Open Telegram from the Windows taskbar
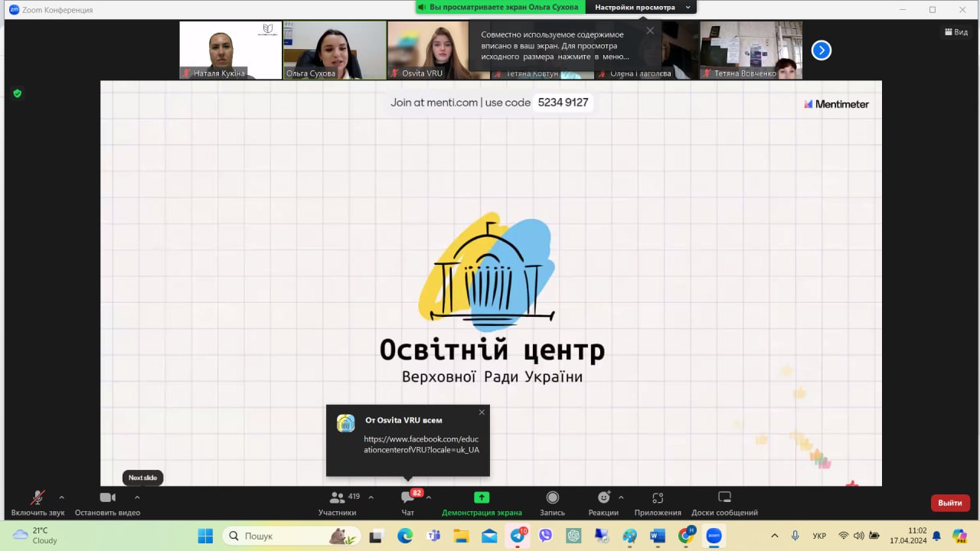This screenshot has width=980, height=551. coord(518,536)
